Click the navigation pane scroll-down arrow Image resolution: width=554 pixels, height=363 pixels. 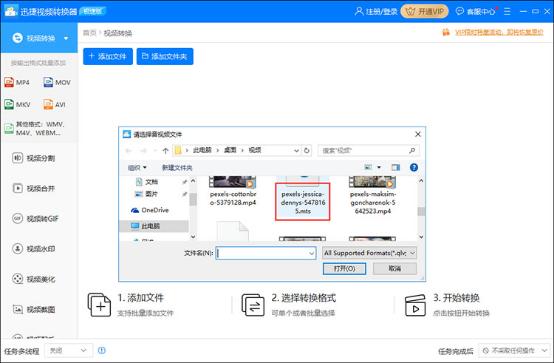point(193,236)
